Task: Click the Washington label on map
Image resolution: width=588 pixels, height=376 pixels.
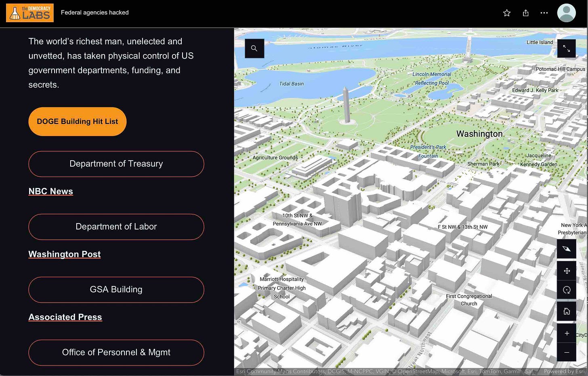Action: pyautogui.click(x=479, y=134)
